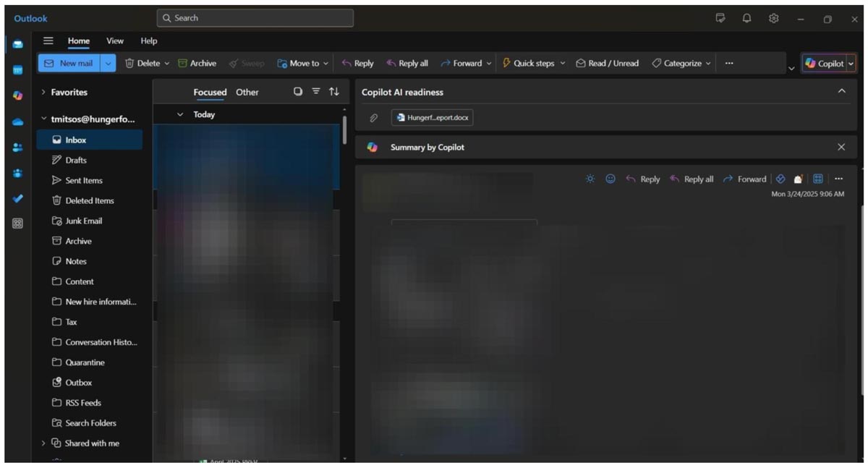This screenshot has width=868, height=468.
Task: Click the New mail button
Action: coord(69,64)
